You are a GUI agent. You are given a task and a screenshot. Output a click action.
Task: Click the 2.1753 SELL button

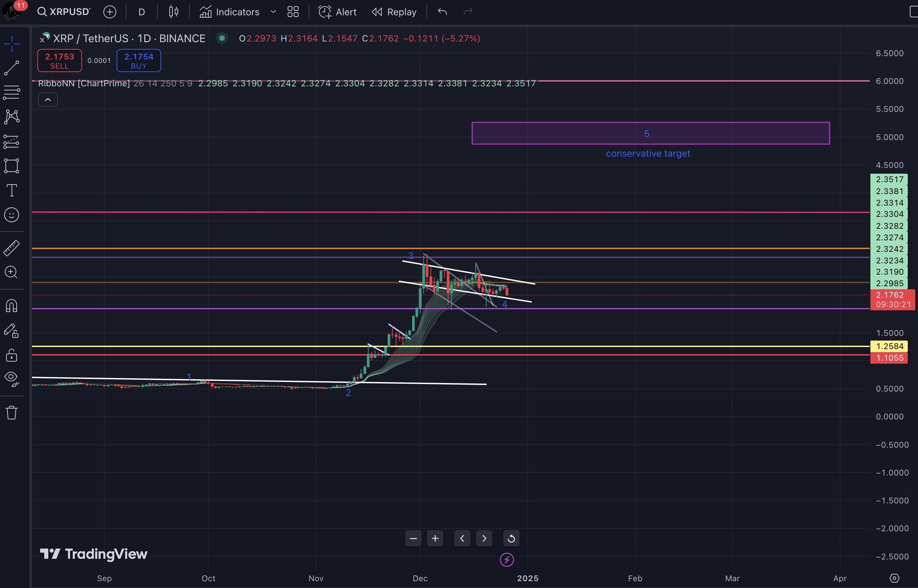click(60, 61)
